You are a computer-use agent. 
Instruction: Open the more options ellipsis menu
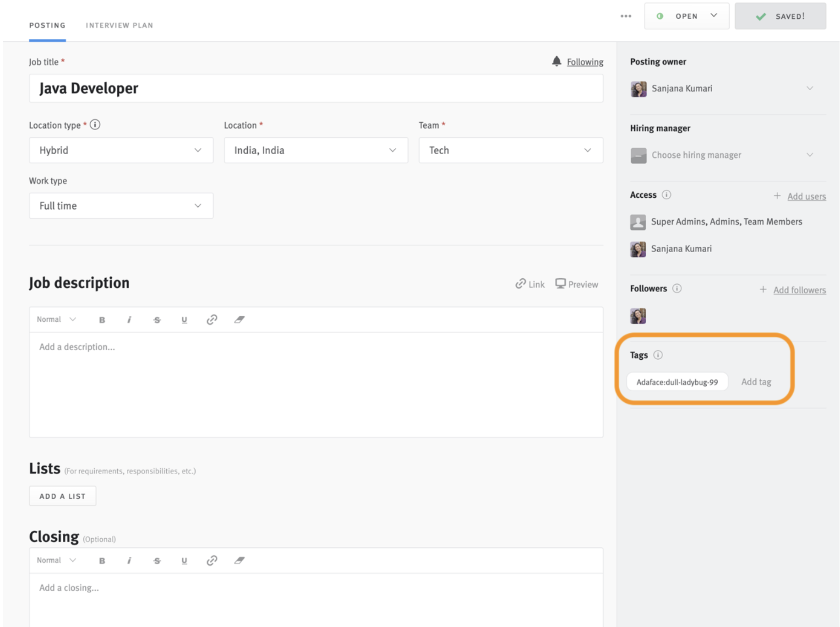(x=626, y=16)
